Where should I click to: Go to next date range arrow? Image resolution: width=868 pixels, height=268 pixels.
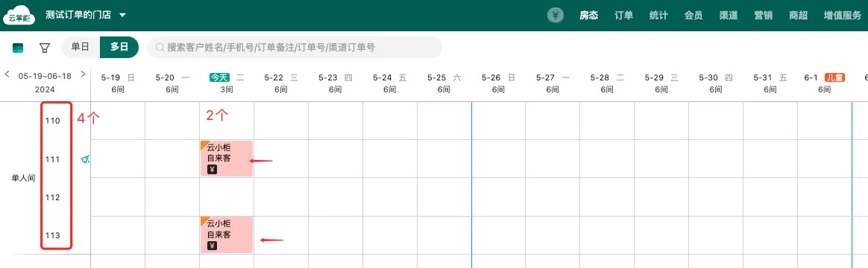click(x=83, y=74)
